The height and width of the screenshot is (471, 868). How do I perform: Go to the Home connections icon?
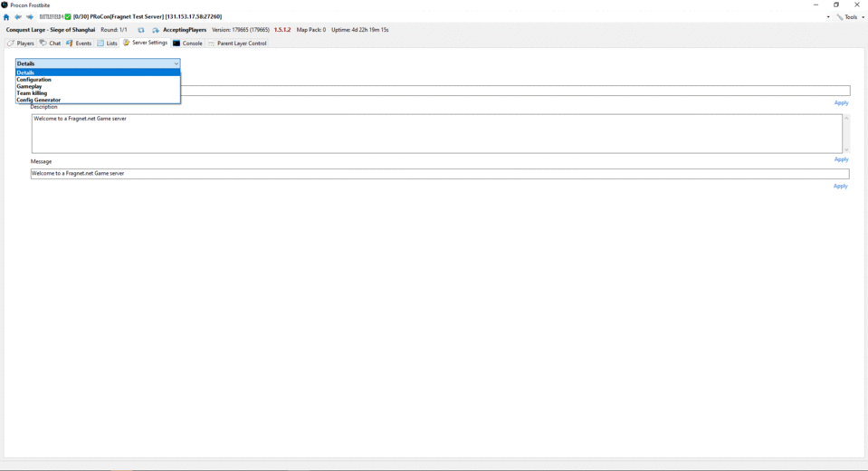[x=6, y=17]
